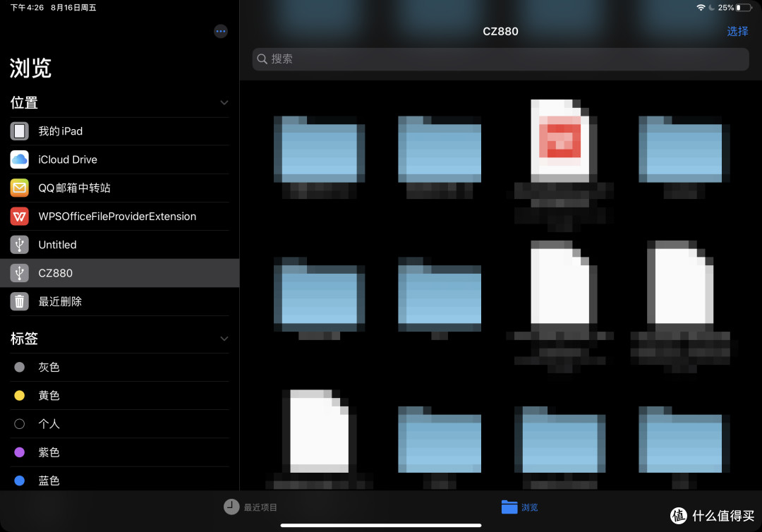Open iCloud Drive location
This screenshot has width=762, height=532.
click(68, 159)
